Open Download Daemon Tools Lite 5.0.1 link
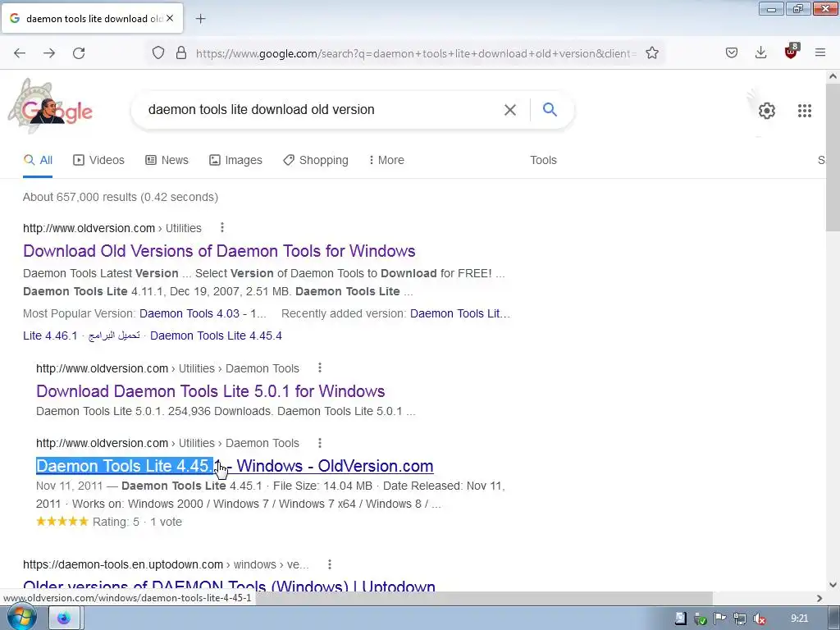This screenshot has width=840, height=630. point(211,391)
